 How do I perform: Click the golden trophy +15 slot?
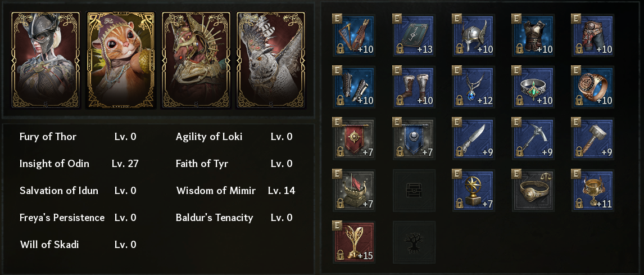tap(355, 242)
